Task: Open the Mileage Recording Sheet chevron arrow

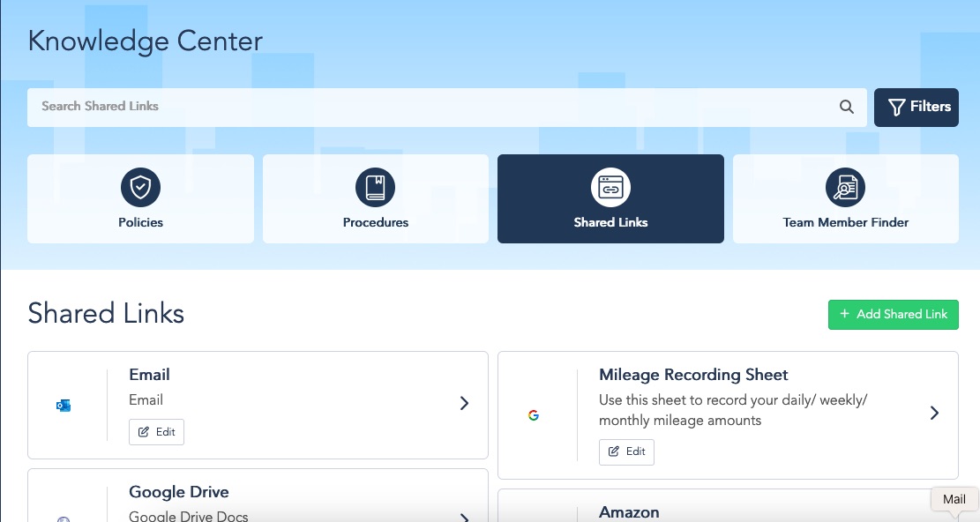Action: pyautogui.click(x=934, y=413)
